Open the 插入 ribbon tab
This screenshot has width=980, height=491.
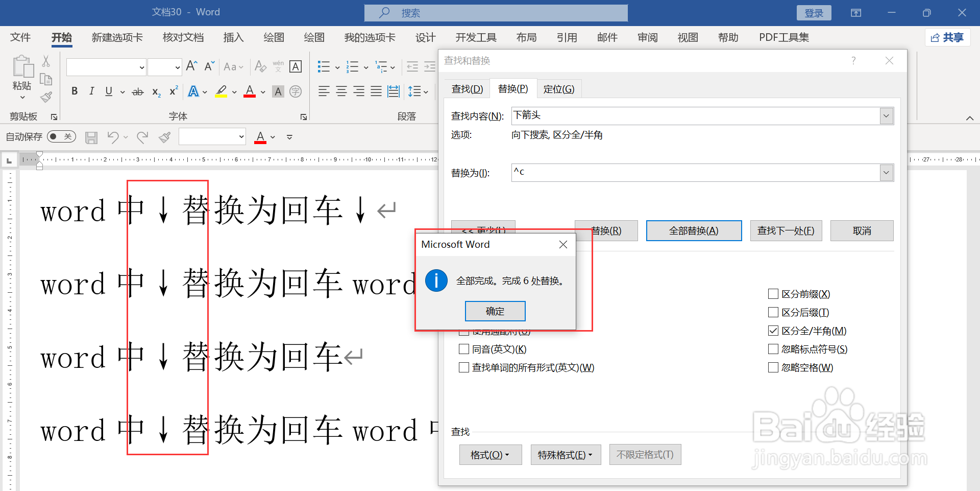(233, 37)
